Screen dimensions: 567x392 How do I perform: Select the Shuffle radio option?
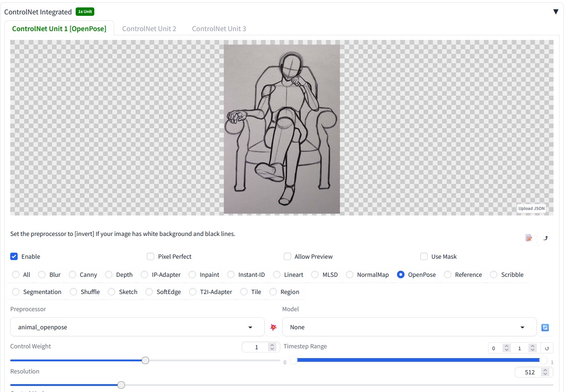coord(73,292)
